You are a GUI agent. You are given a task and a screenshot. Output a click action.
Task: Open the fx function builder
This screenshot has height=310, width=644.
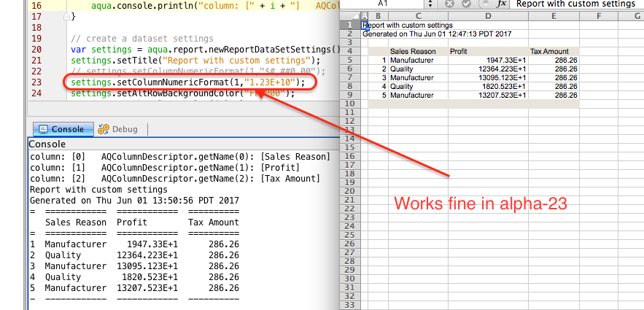[x=501, y=4]
